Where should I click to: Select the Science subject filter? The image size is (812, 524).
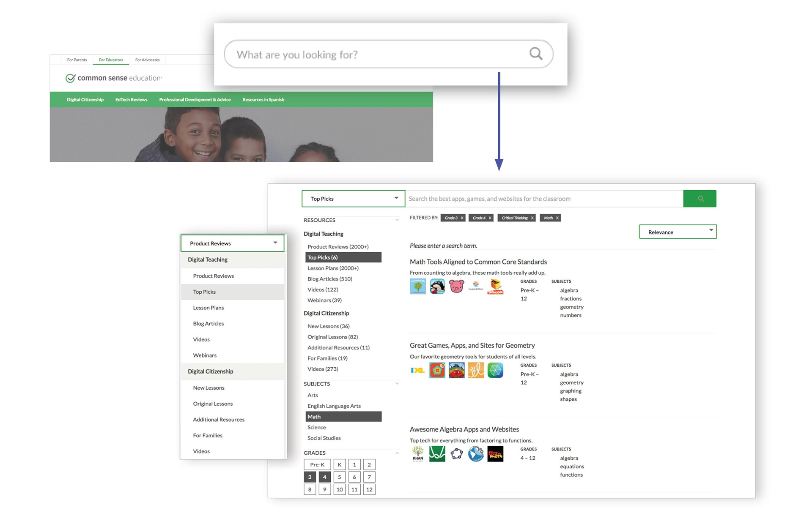[x=317, y=427]
